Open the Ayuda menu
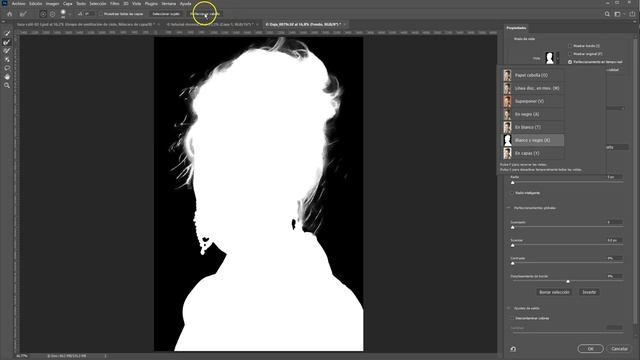 (186, 4)
